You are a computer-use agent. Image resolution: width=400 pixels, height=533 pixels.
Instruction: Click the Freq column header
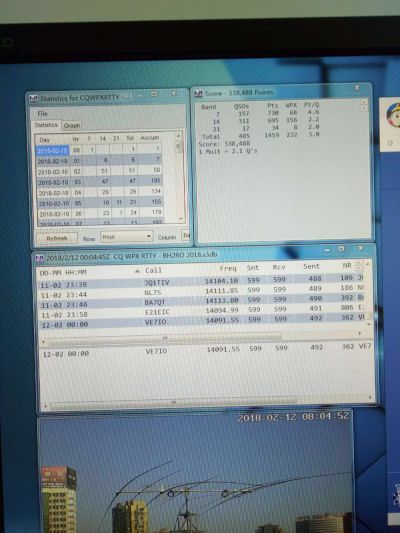point(228,268)
